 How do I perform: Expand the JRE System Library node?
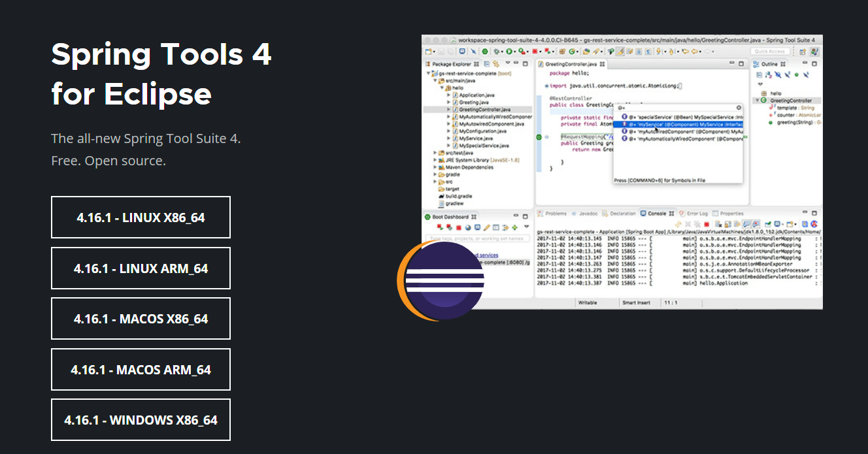435,159
